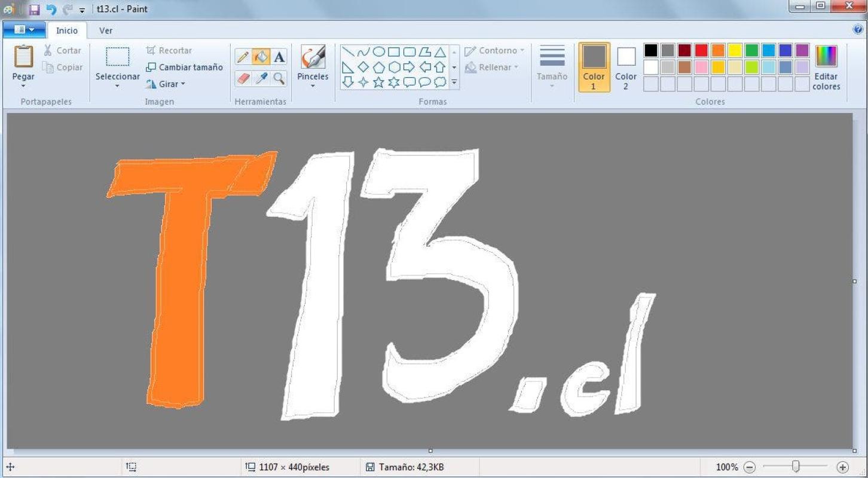Click the zoom in plus button
This screenshot has height=478, width=868.
[x=843, y=467]
